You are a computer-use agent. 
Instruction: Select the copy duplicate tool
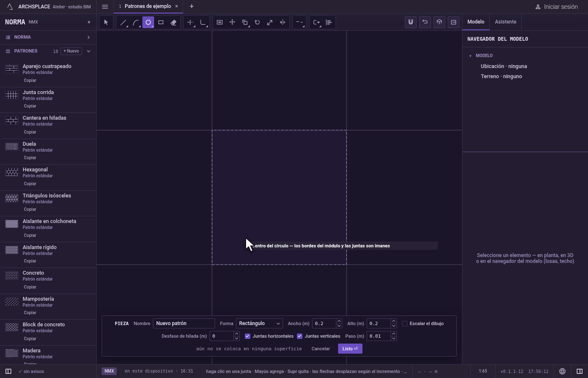tap(245, 22)
